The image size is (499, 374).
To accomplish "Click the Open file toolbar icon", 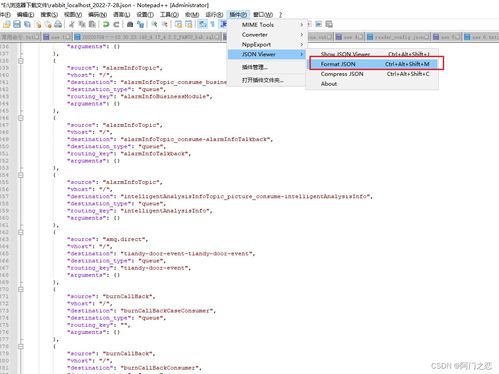I will [7, 24].
